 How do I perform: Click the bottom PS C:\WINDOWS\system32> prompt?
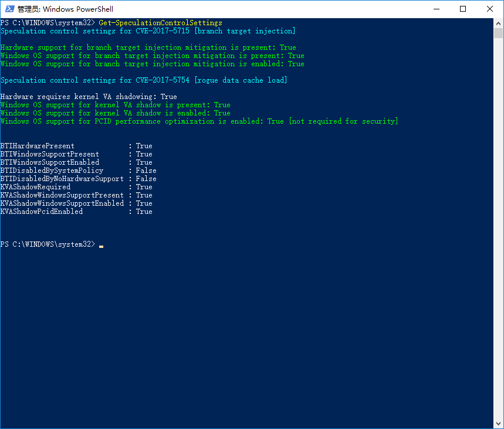click(48, 244)
